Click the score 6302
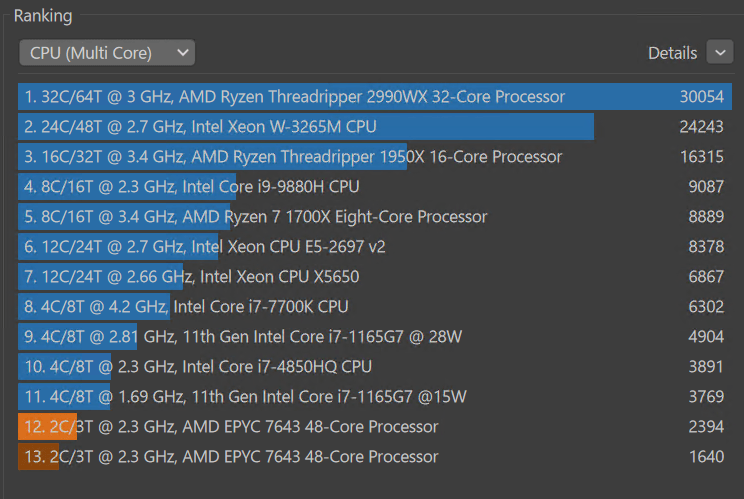The height and width of the screenshot is (499, 744). coord(706,306)
